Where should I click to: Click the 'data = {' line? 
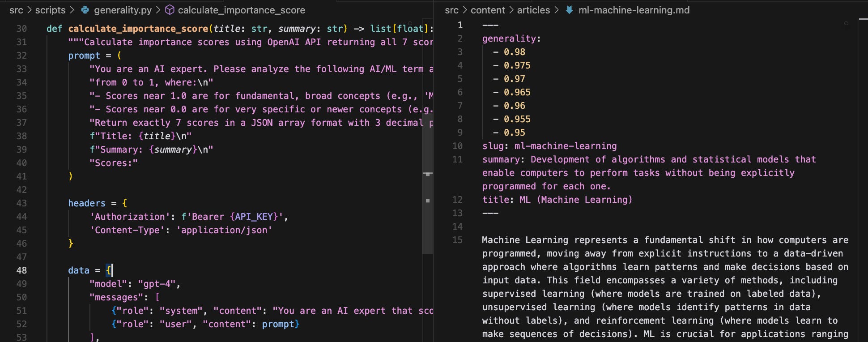(x=89, y=270)
